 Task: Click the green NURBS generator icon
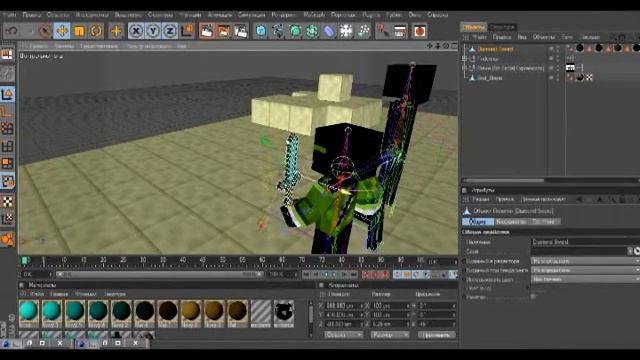pos(295,31)
